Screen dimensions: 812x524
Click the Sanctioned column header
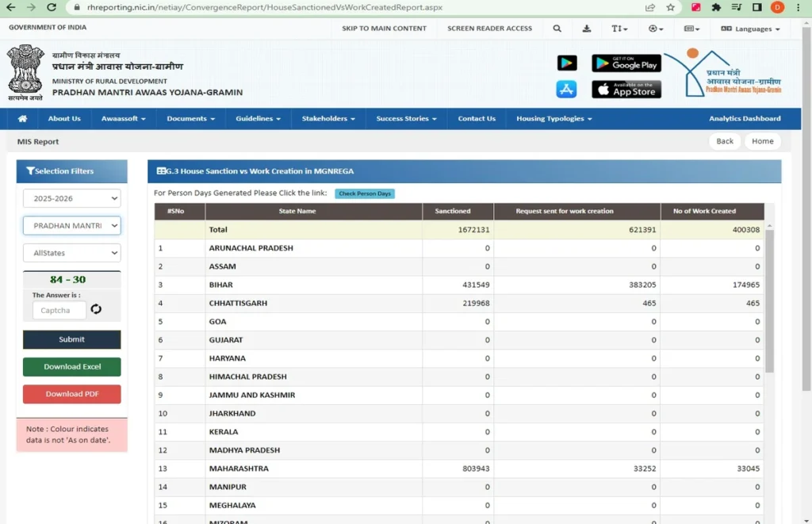tap(453, 211)
